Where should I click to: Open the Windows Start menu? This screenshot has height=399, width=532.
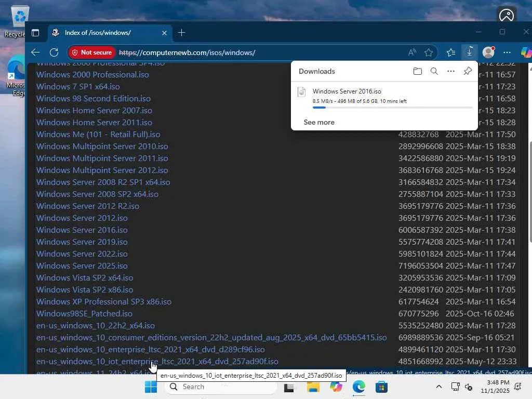pos(151,387)
